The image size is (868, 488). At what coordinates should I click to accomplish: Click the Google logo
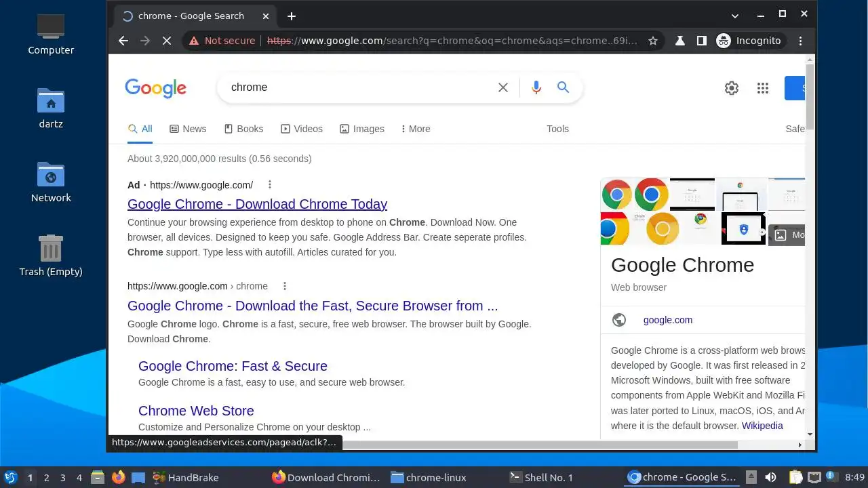click(x=155, y=87)
